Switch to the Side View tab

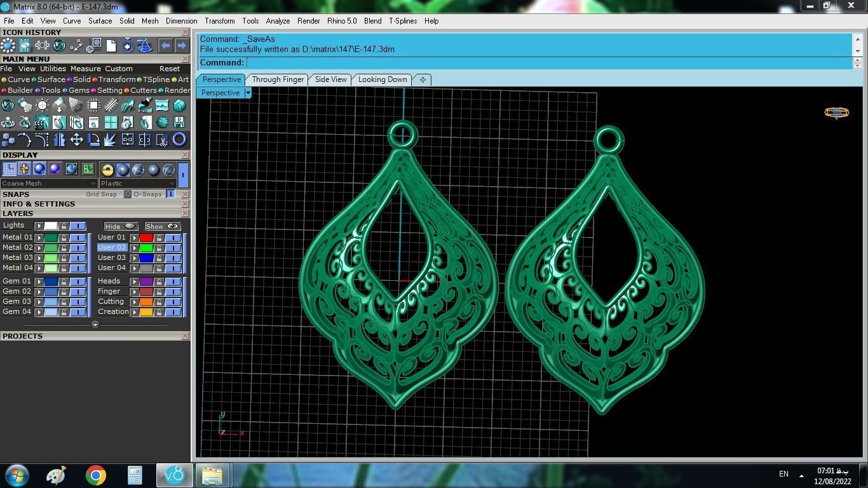[x=330, y=79]
